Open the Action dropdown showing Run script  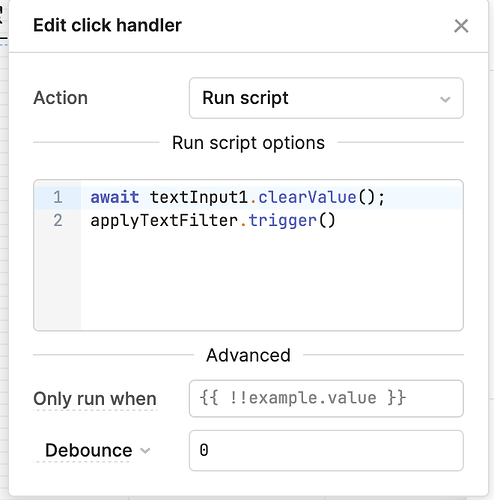coord(326,98)
